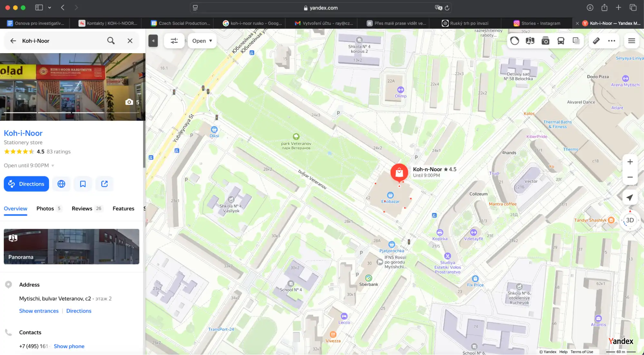The width and height of the screenshot is (644, 355).
Task: Zoom in on the map
Action: pyautogui.click(x=630, y=162)
